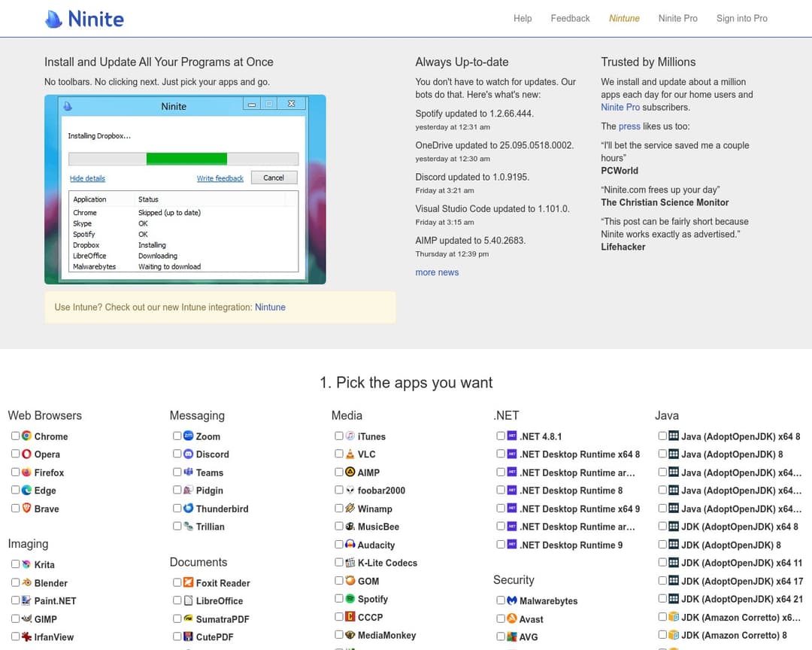812x650 pixels.
Task: Click the JDK (Amazon Corretto) 8 icon
Action: pyautogui.click(x=673, y=634)
